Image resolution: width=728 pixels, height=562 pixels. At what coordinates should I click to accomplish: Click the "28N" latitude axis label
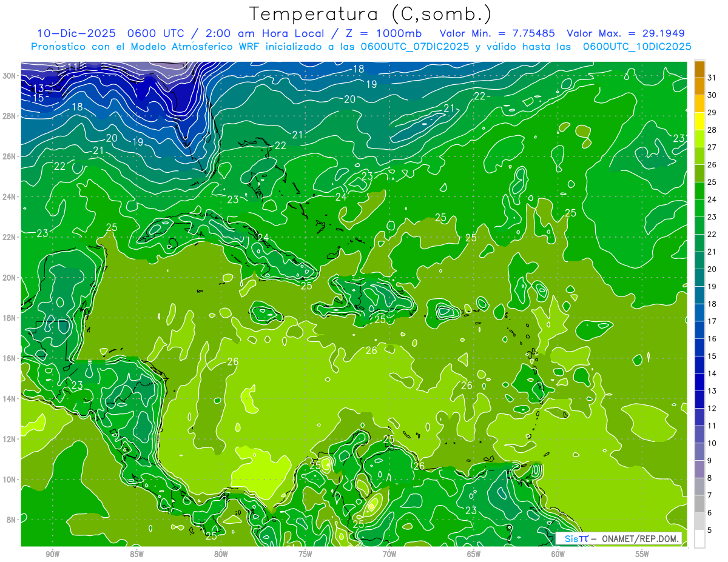9,116
